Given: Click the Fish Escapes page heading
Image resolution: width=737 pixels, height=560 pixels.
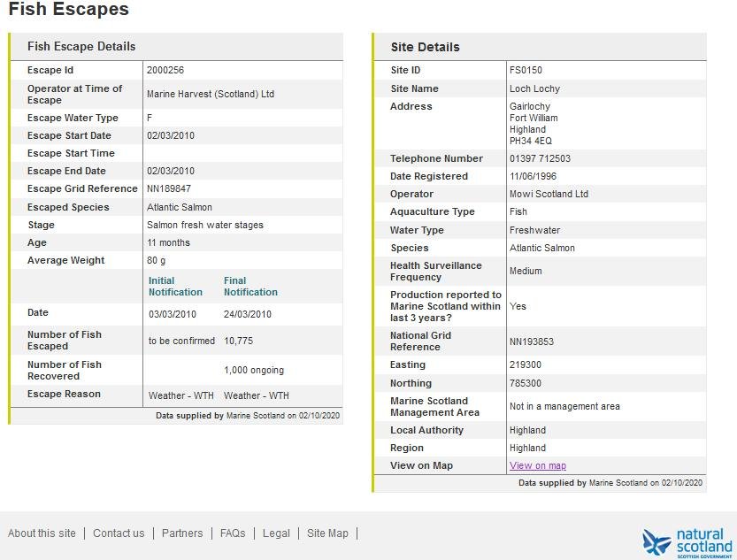Looking at the screenshot, I should coord(68,10).
